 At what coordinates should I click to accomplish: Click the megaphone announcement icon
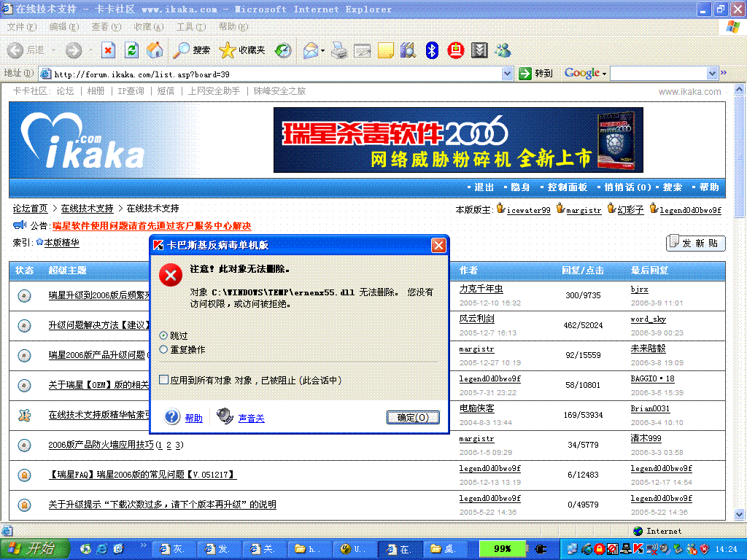click(x=20, y=225)
